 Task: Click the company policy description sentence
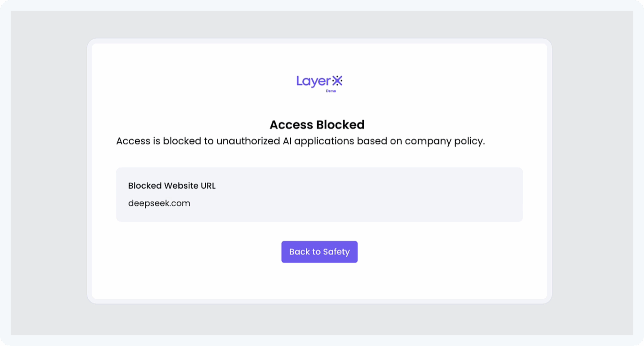(300, 141)
